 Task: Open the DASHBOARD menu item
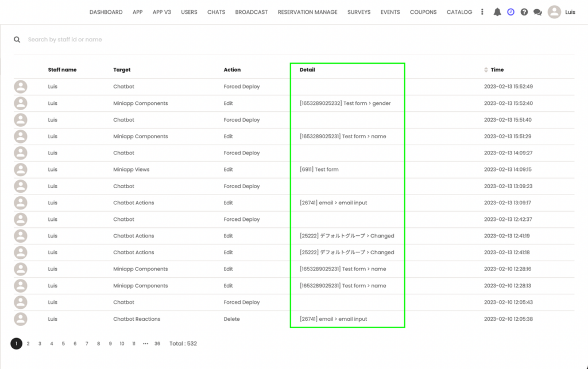click(x=106, y=12)
